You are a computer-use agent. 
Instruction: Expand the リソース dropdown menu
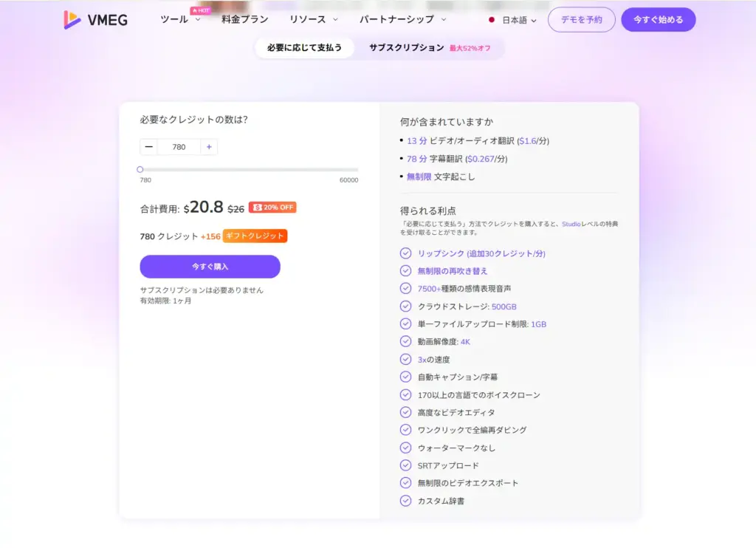click(314, 20)
